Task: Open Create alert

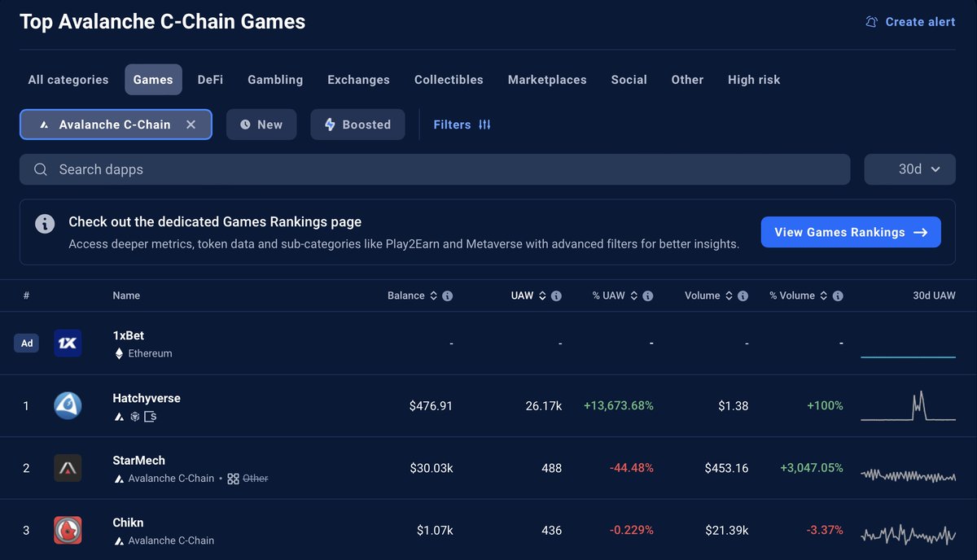Action: [x=909, y=21]
